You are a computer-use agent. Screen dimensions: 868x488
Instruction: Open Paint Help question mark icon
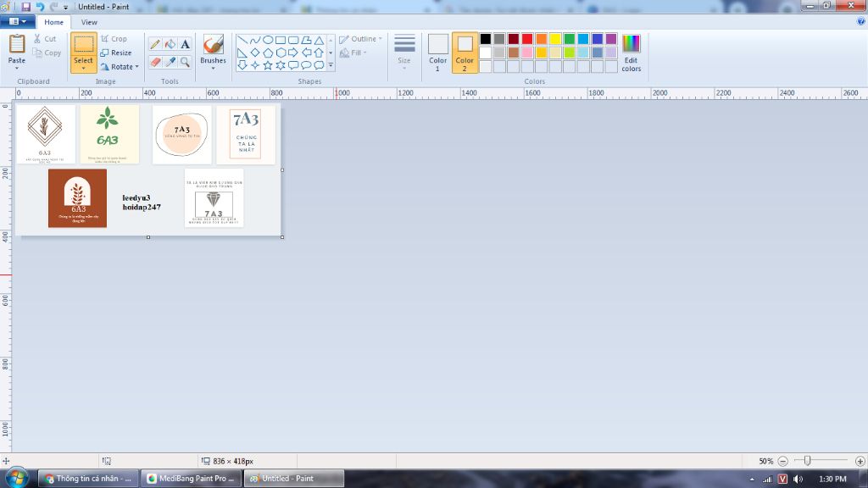pyautogui.click(x=861, y=21)
